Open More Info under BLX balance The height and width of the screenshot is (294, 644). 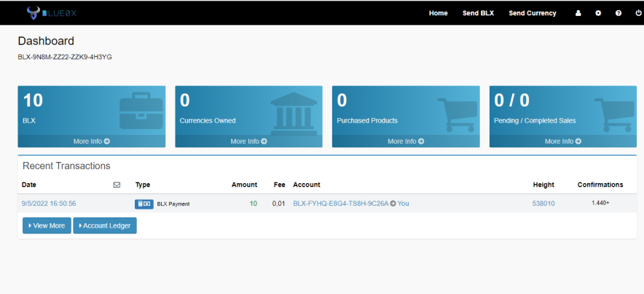(x=92, y=141)
